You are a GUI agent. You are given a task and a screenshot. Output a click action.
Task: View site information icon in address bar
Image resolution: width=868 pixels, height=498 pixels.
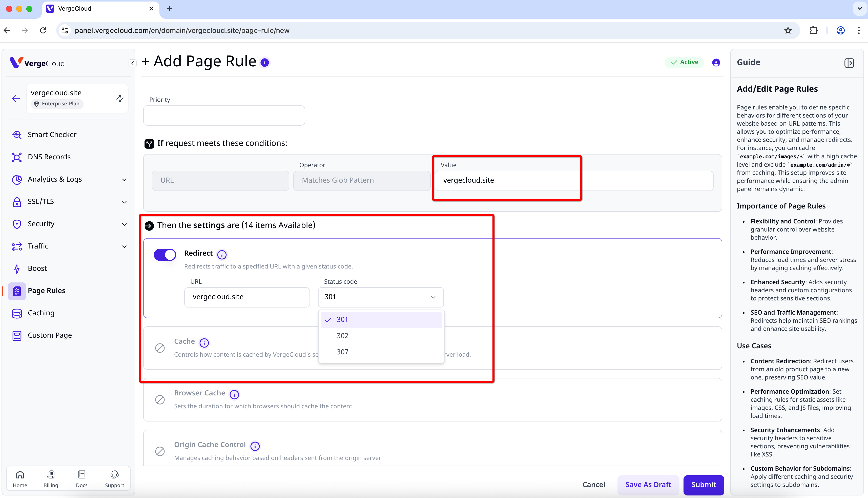pos(65,30)
